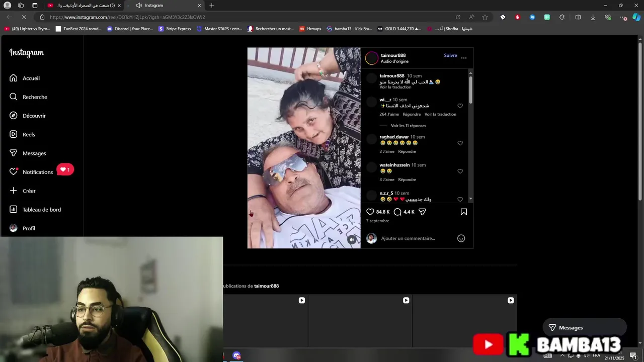The width and height of the screenshot is (644, 362).
Task: Like raghad.dawar's comment
Action: point(460,143)
